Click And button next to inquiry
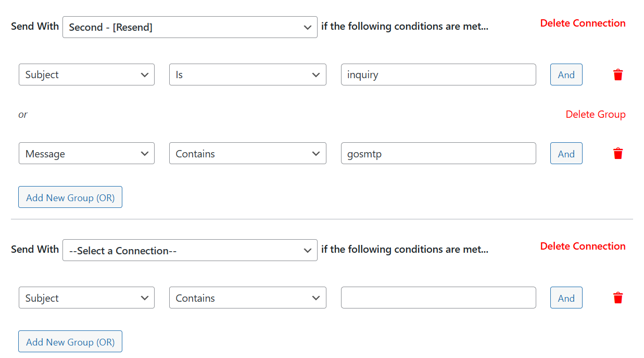Image resolution: width=644 pixels, height=358 pixels. (566, 75)
